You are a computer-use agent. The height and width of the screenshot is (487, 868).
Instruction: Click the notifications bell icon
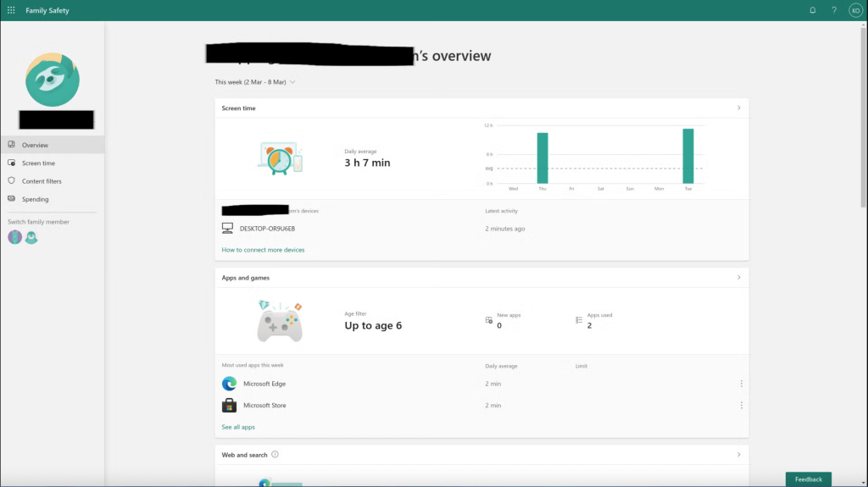point(813,10)
